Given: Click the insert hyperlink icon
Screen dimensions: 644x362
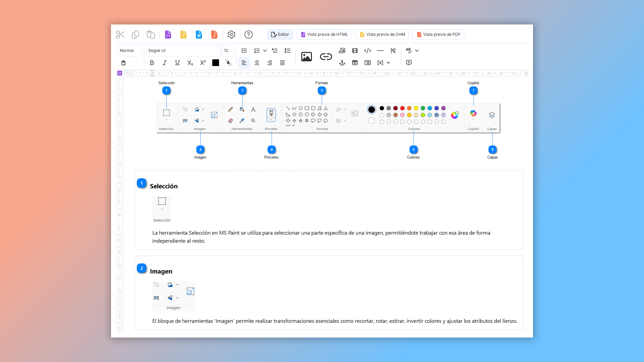Looking at the screenshot, I should [x=326, y=57].
